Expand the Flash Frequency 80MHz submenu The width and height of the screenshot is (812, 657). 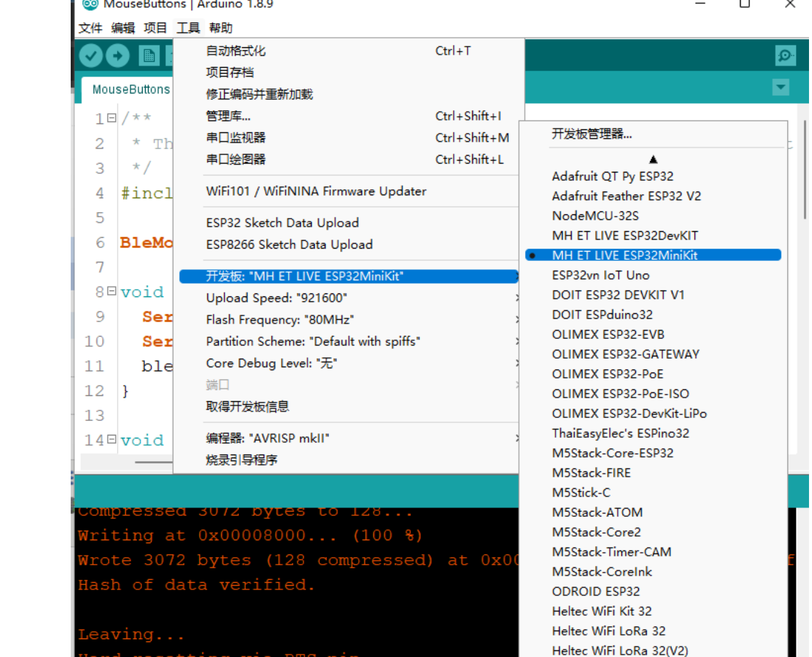coord(349,320)
